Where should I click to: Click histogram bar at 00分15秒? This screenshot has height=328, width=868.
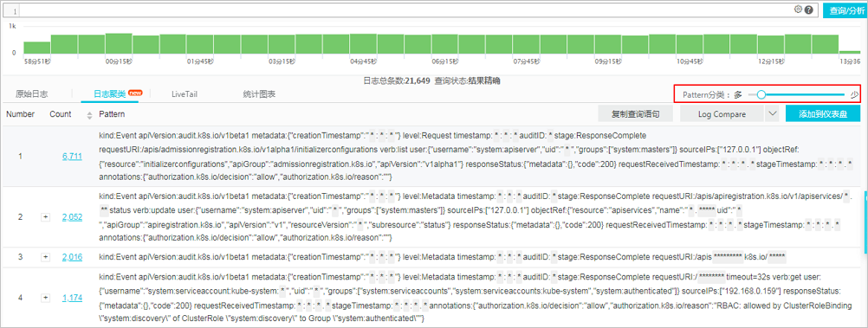point(118,44)
